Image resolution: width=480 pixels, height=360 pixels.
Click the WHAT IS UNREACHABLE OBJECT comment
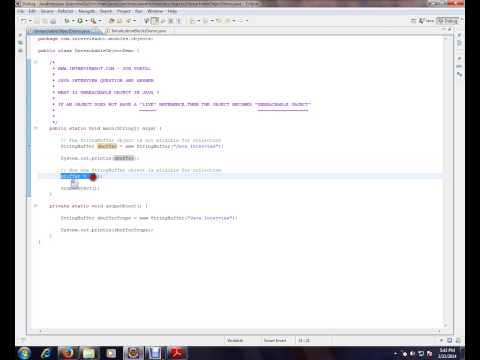coord(108,92)
